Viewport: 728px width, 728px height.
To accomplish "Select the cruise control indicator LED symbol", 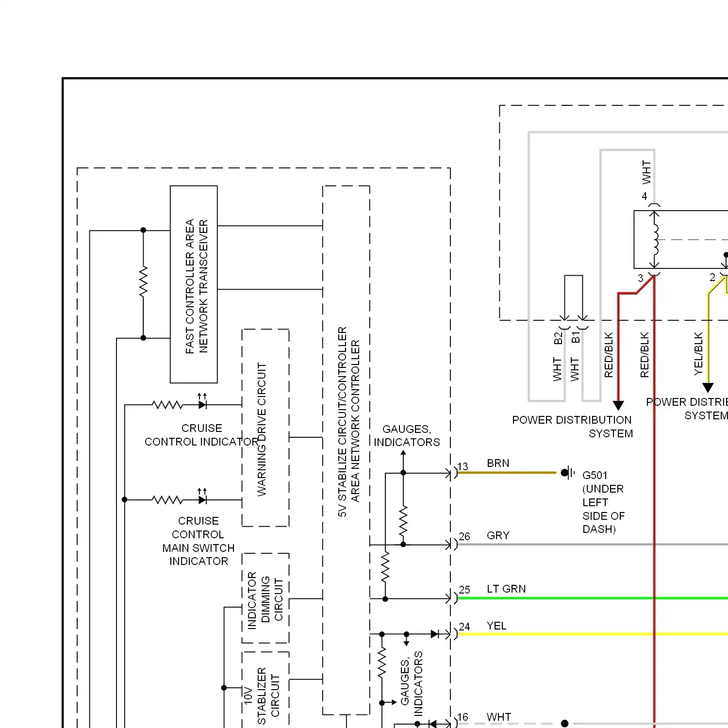I will pos(202,404).
